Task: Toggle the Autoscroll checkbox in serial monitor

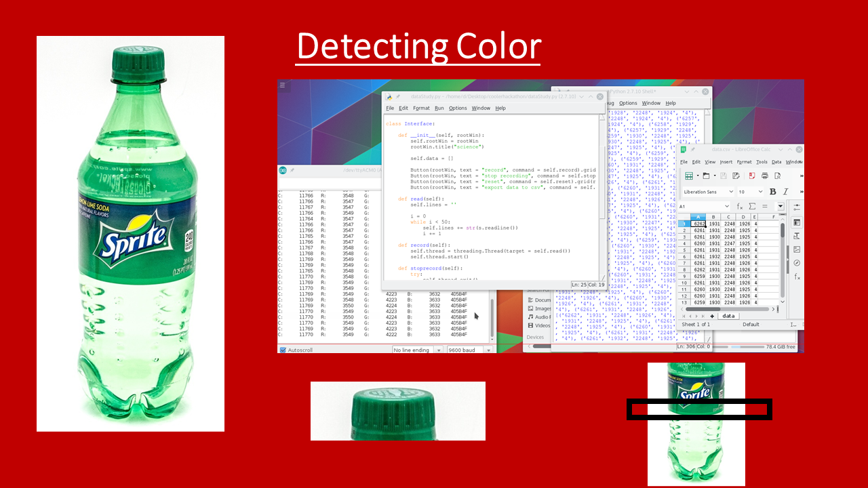Action: (283, 350)
